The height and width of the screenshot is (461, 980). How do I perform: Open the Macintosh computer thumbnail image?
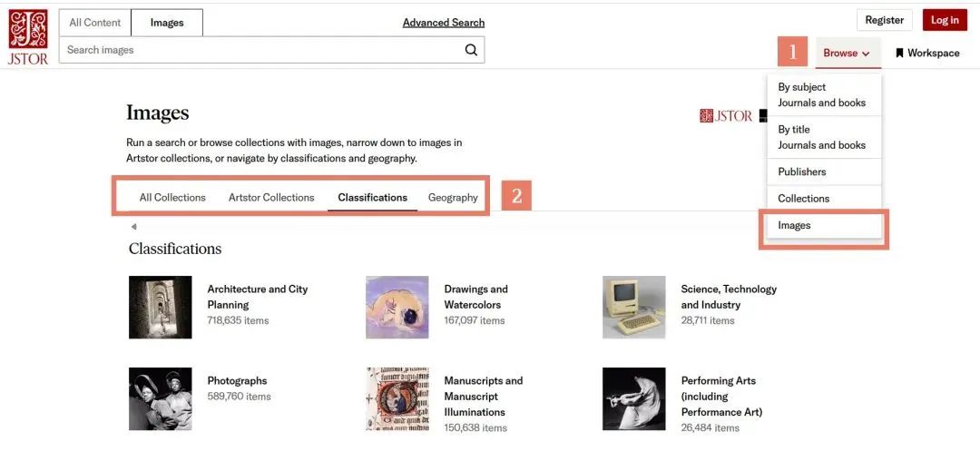(634, 308)
